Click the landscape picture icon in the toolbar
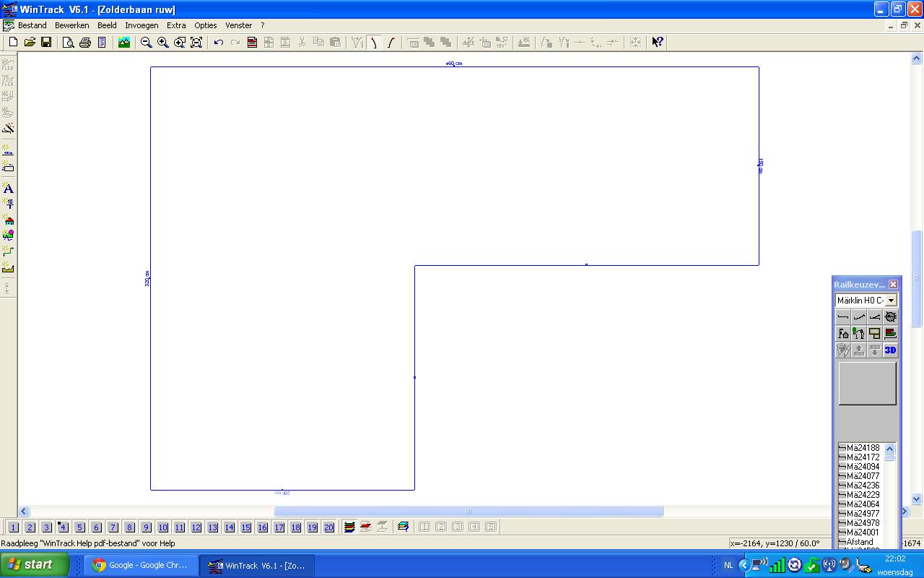The image size is (924, 578). [x=124, y=43]
